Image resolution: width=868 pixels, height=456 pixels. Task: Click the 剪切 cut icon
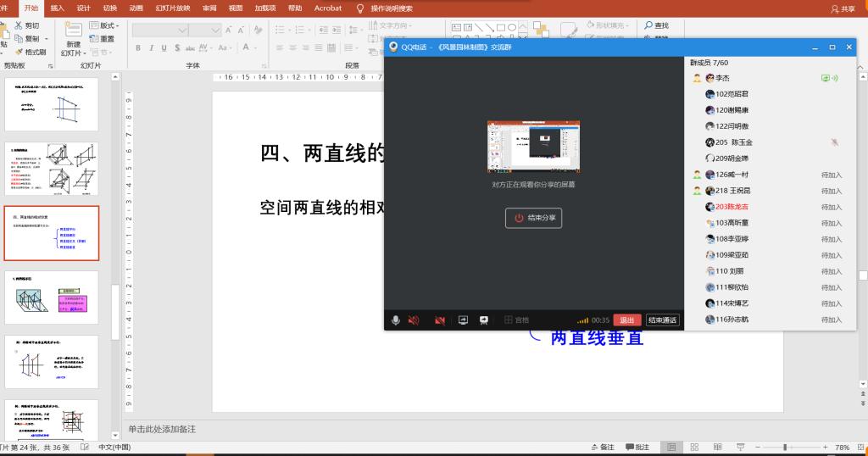pos(19,26)
